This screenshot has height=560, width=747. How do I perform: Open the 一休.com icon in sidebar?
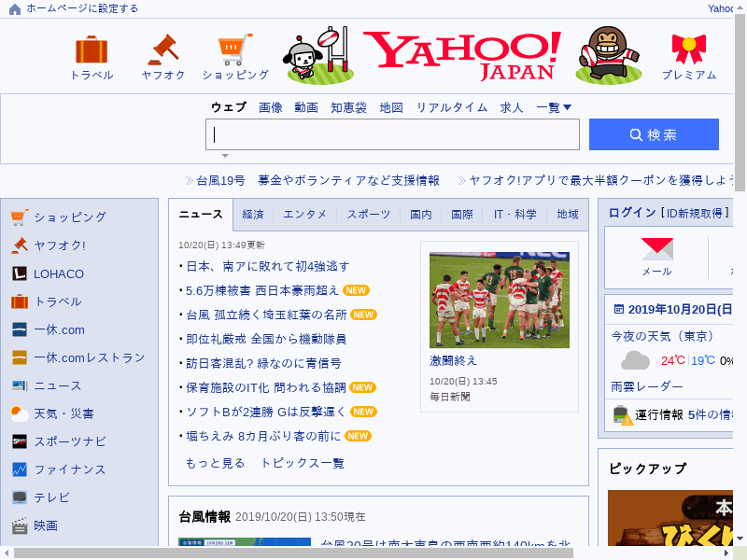[x=20, y=329]
